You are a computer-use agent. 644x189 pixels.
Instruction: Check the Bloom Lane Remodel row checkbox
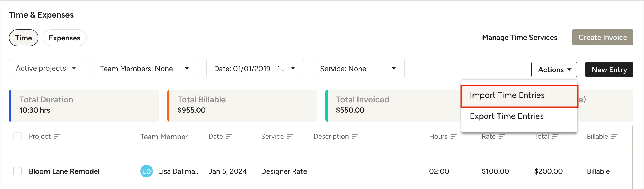point(17,171)
